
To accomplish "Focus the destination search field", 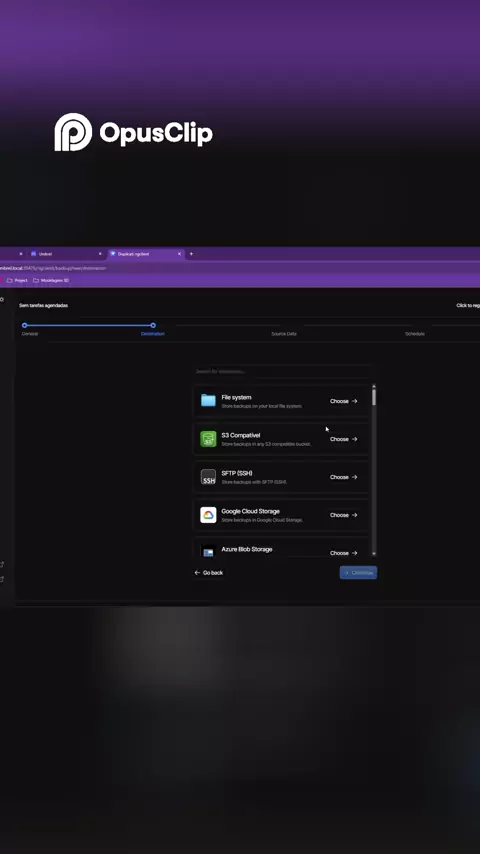I will coord(282,371).
